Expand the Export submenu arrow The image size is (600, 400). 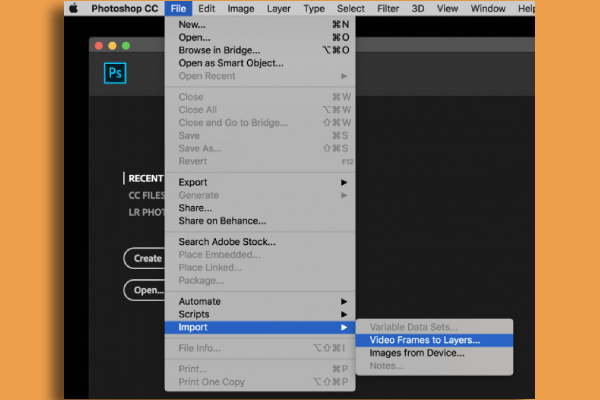point(344,182)
